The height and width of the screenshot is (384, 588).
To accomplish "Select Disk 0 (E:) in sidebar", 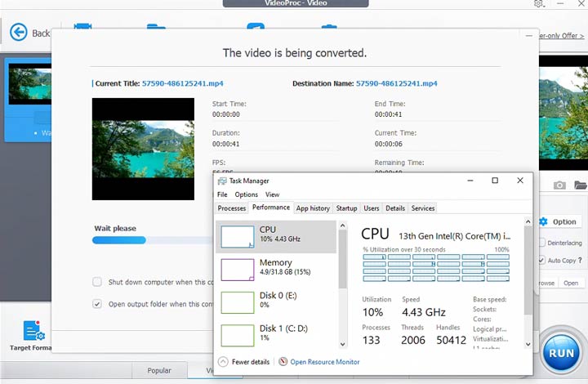I will pyautogui.click(x=276, y=302).
